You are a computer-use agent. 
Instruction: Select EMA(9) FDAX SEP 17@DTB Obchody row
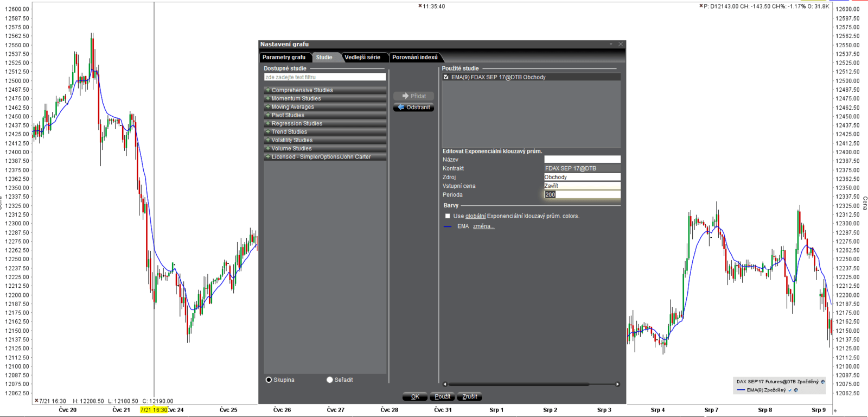coord(531,77)
